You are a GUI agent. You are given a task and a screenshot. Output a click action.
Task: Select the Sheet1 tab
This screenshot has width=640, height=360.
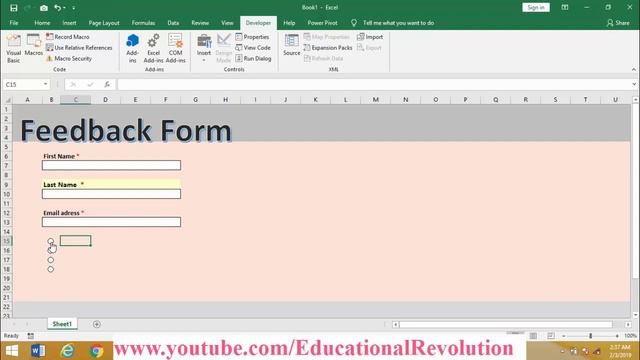tap(62, 324)
